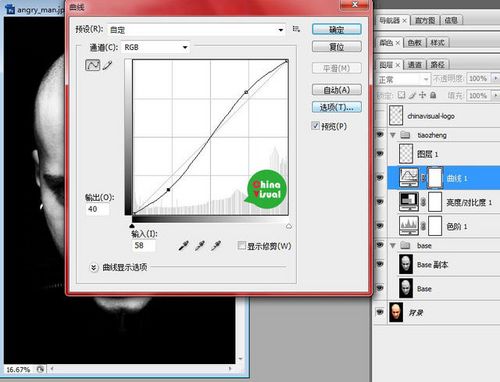Toggle the 预览(P) preview checkbox
This screenshot has height=382, width=500.
coord(315,126)
